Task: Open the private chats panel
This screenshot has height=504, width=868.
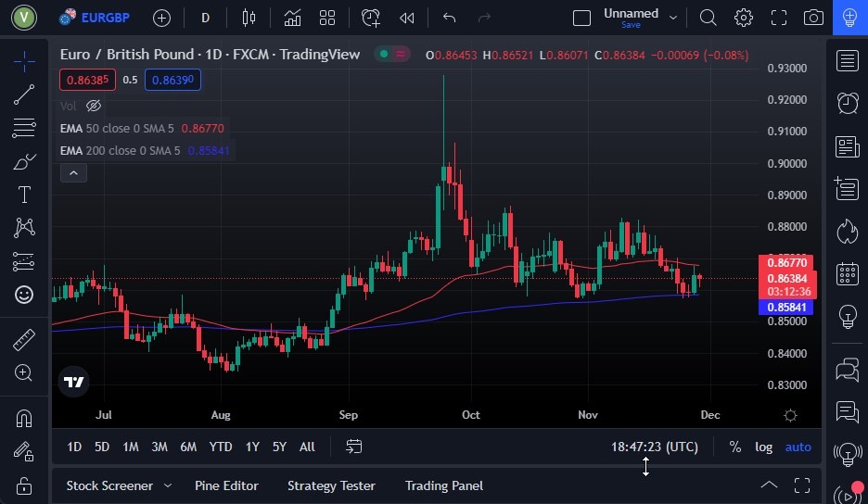Action: click(848, 412)
